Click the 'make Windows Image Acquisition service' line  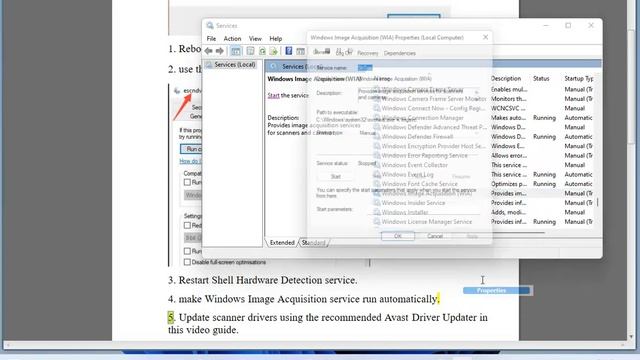(x=303, y=299)
